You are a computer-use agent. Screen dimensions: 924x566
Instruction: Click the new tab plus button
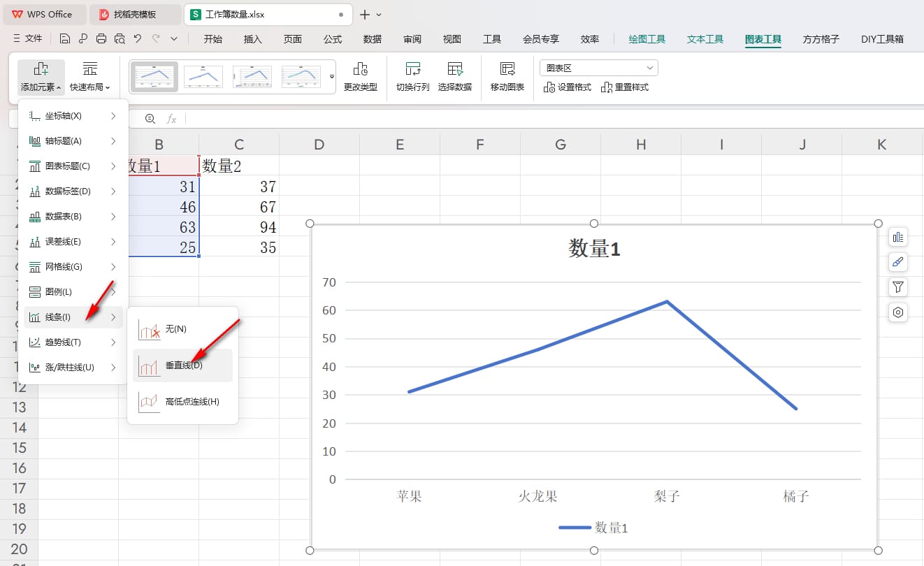(x=364, y=14)
